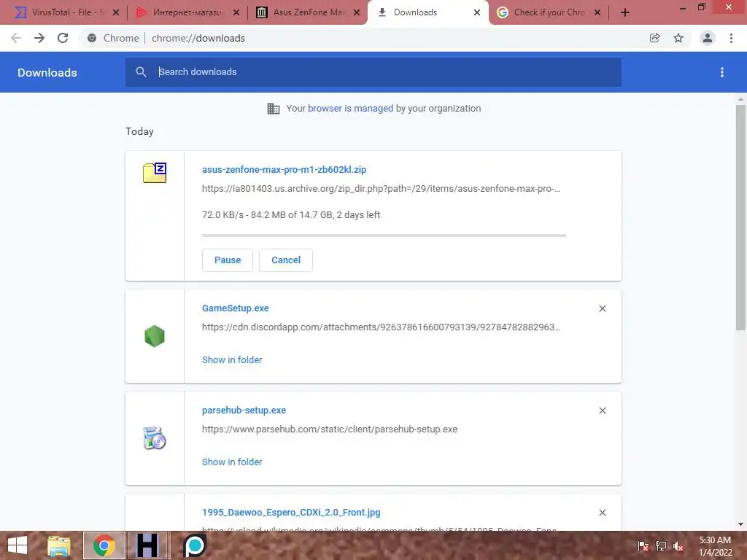
Task: Click the Chrome site info chip
Action: tap(113, 38)
